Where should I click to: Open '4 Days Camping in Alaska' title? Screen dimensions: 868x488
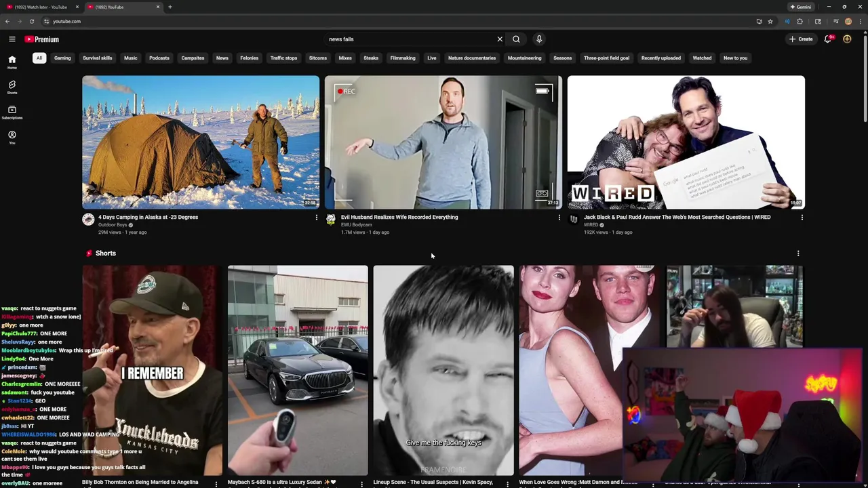click(149, 218)
